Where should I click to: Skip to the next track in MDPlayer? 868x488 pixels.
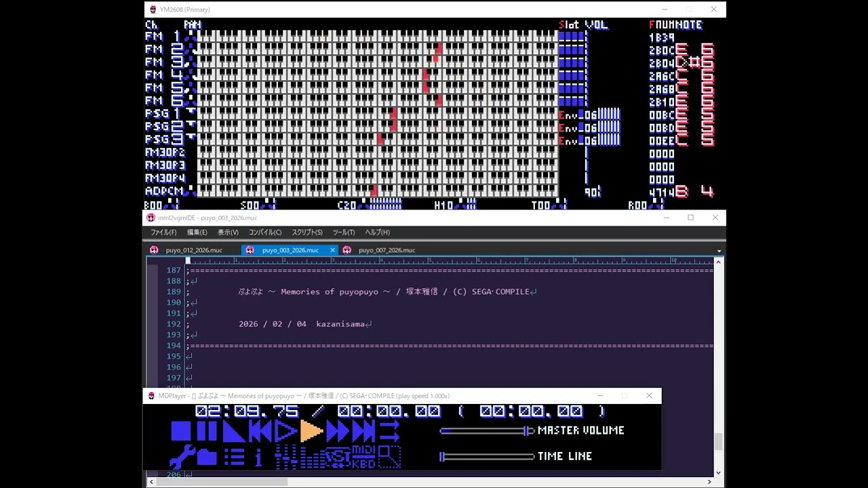click(363, 431)
